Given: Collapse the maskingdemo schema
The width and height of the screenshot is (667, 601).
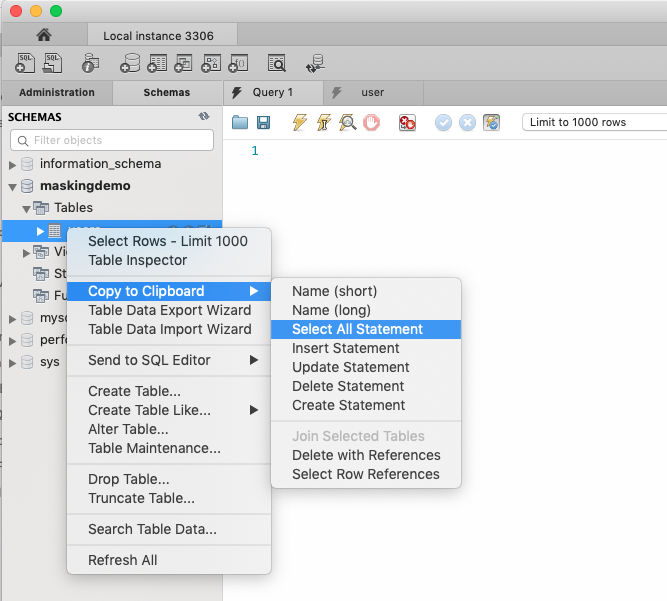Looking at the screenshot, I should coord(12,186).
